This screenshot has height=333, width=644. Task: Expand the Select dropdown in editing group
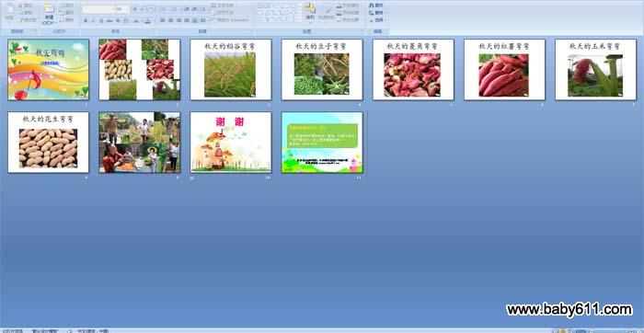(377, 19)
